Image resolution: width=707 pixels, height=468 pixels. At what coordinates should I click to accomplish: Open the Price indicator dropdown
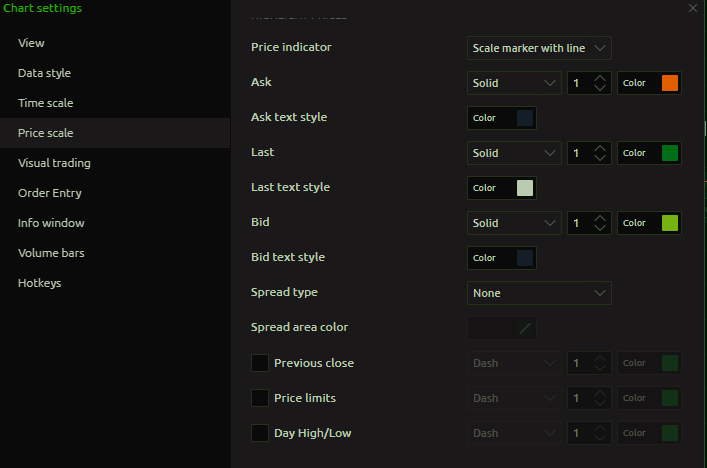[x=539, y=48]
